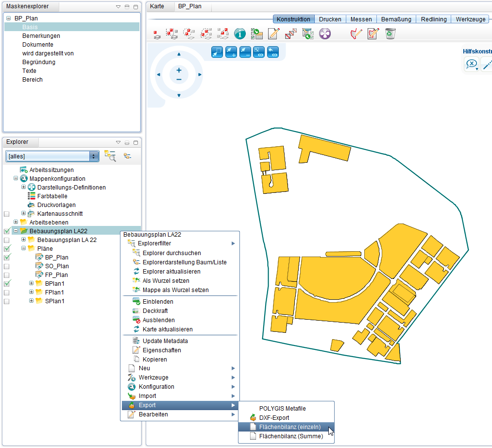
Task: Click the blue info icon in toolbar
Action: tap(239, 34)
